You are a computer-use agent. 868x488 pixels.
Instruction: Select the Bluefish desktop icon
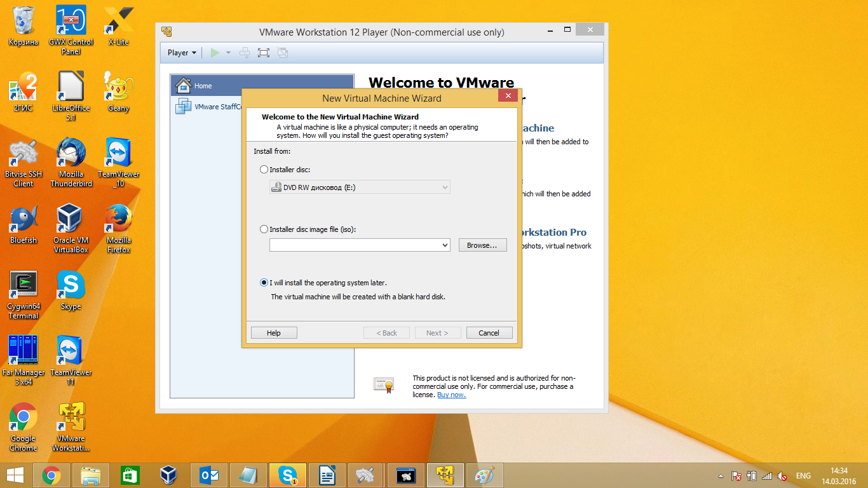[x=24, y=224]
